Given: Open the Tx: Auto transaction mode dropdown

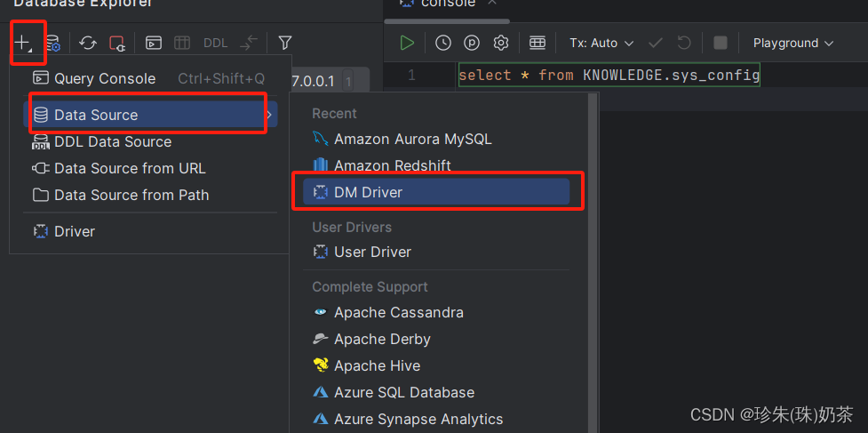Looking at the screenshot, I should coord(601,43).
